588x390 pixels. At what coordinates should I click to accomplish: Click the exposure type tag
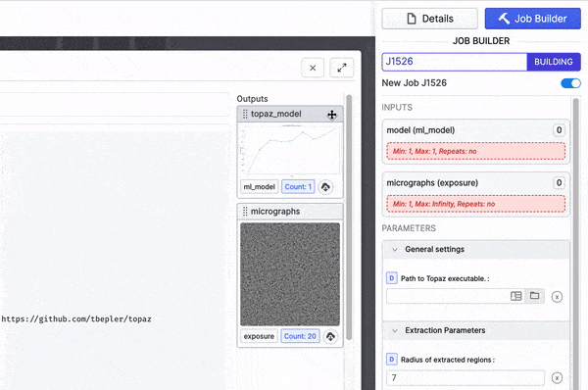(259, 336)
